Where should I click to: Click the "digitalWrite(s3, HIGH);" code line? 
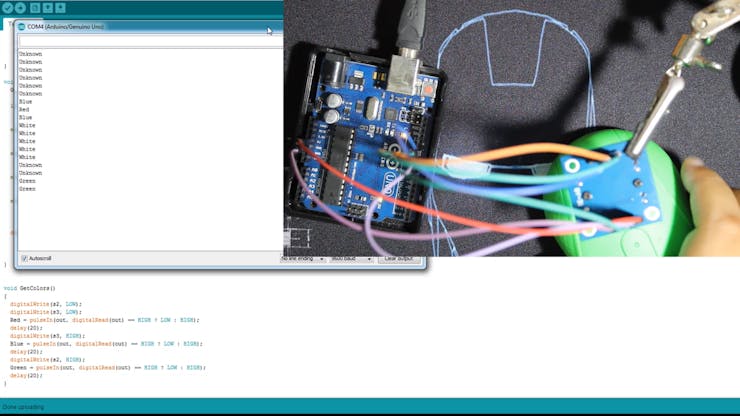click(x=47, y=336)
